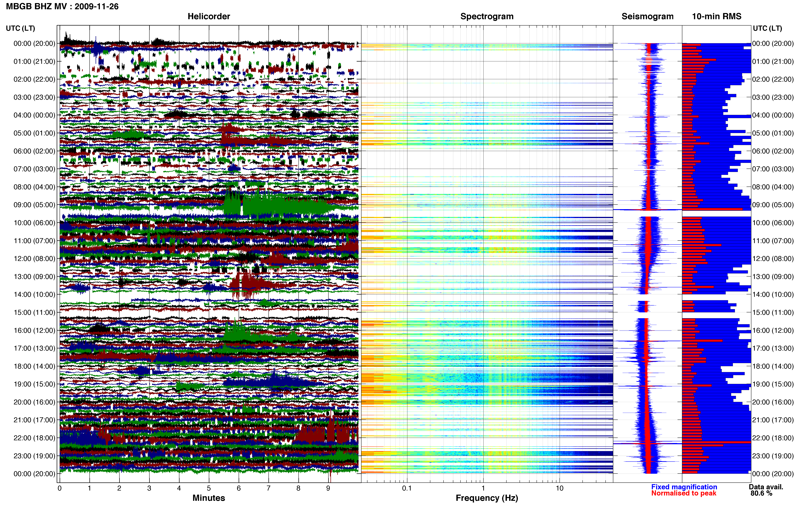Click the 'Minutes' x-axis label
The height and width of the screenshot is (508, 812).
208,498
